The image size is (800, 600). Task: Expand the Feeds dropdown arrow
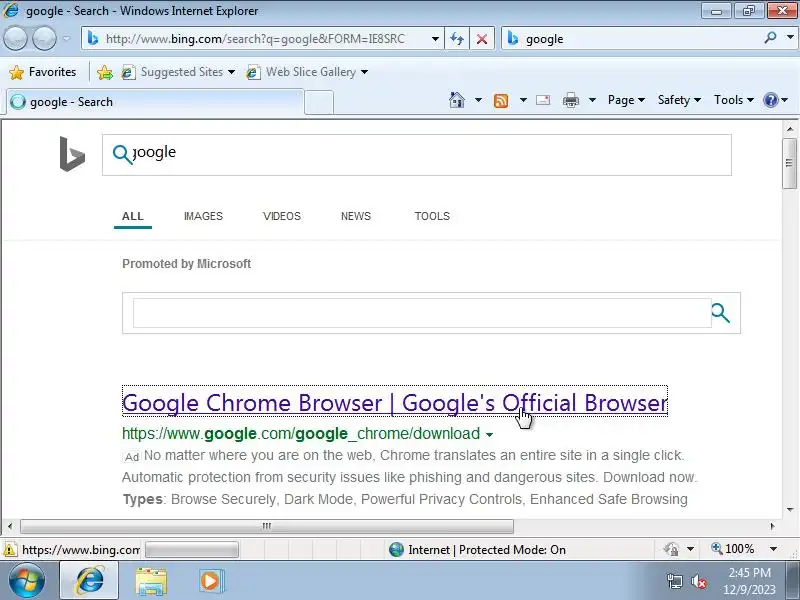point(523,100)
